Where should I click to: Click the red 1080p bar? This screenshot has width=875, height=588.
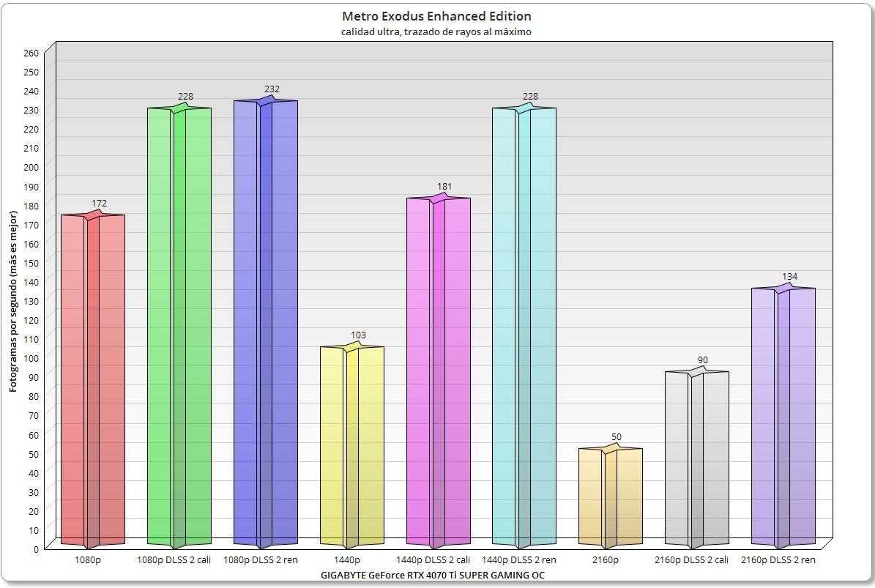[93, 381]
